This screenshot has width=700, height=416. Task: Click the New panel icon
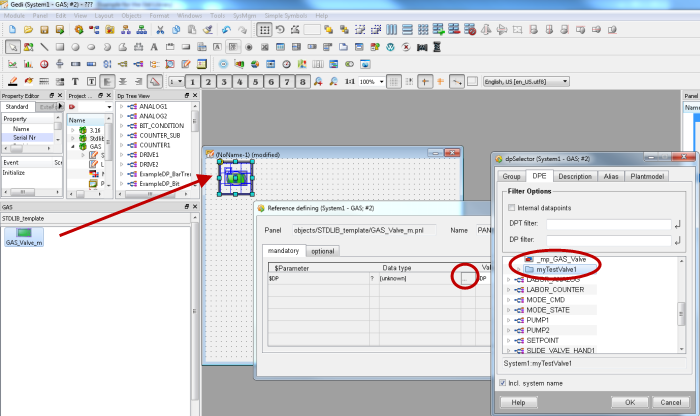[11, 30]
